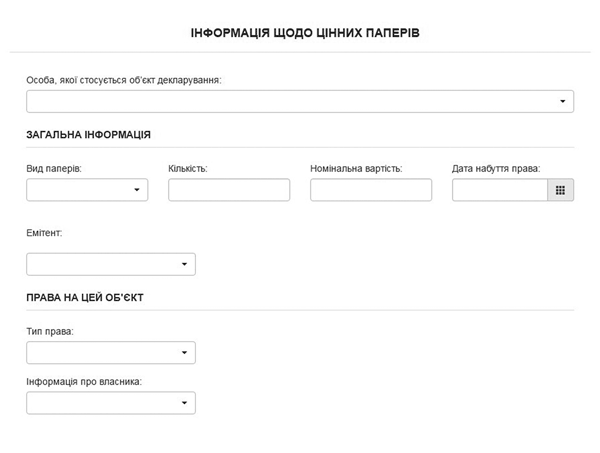The width and height of the screenshot is (600, 453).
Task: Open the 'Вид паперів' dropdown
Action: tap(87, 190)
